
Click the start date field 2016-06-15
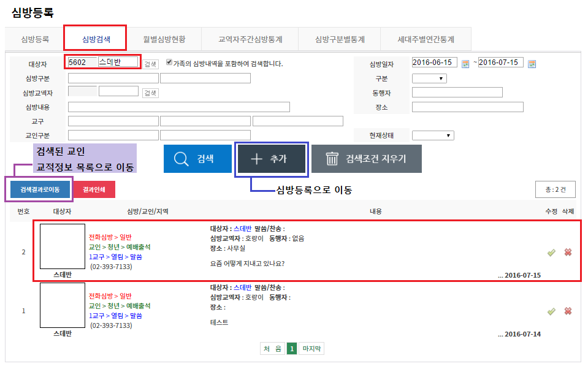pos(434,63)
